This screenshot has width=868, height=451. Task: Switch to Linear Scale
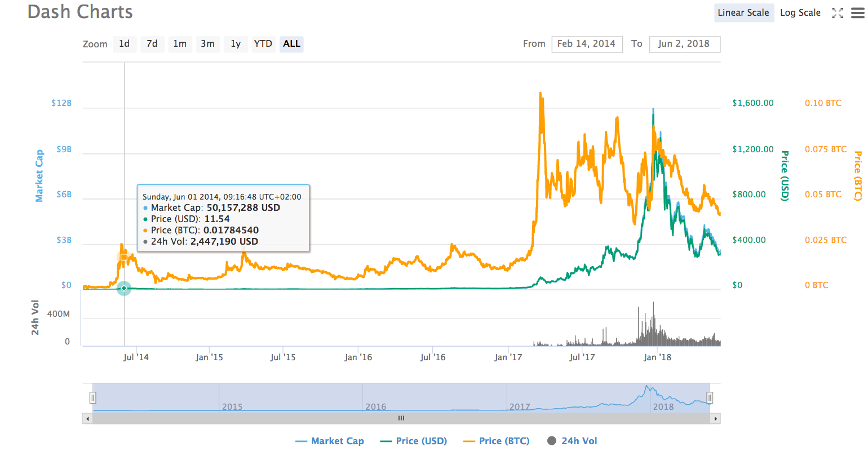[743, 13]
